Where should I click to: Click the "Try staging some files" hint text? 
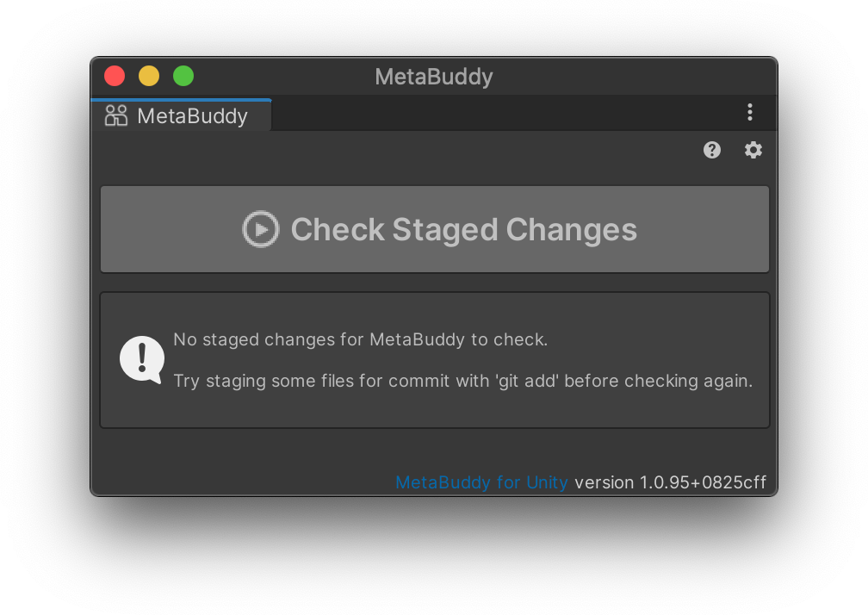pos(462,381)
